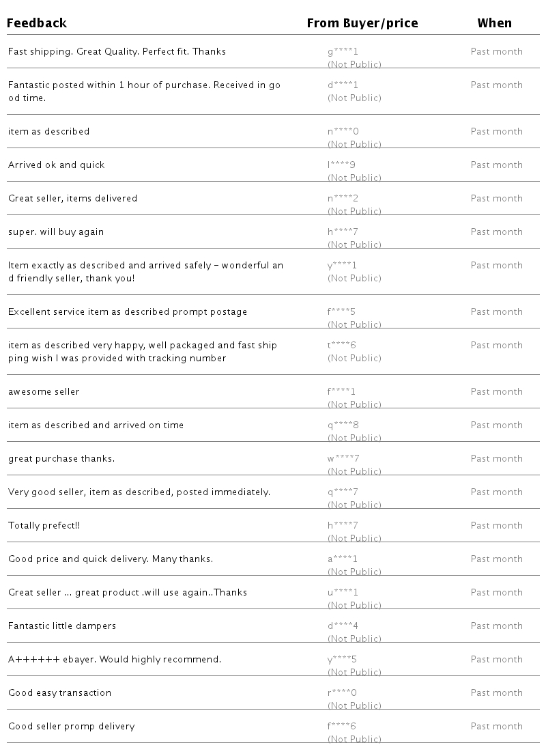Click buyer name n****0
Screen dimensions: 546x756
coord(343,132)
